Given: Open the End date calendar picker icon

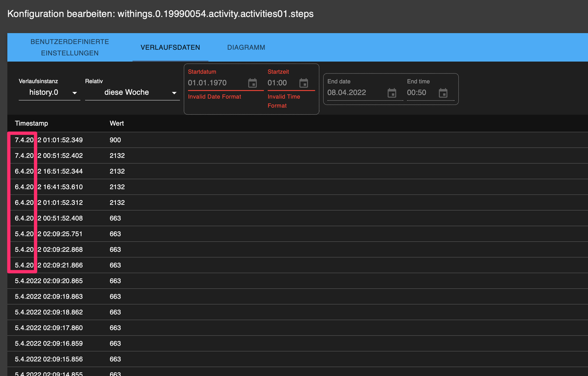Looking at the screenshot, I should click(392, 93).
